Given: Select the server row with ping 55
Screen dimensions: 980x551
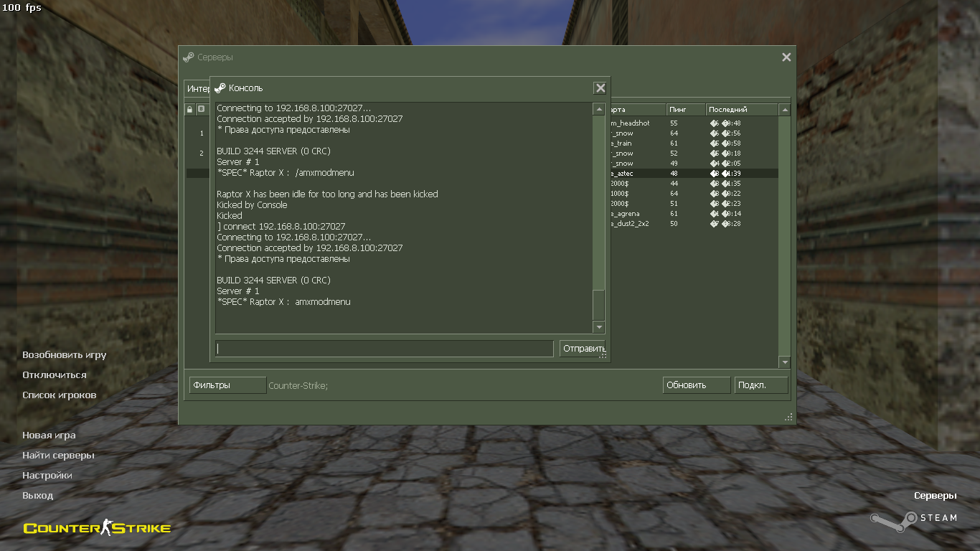Looking at the screenshot, I should coord(694,123).
